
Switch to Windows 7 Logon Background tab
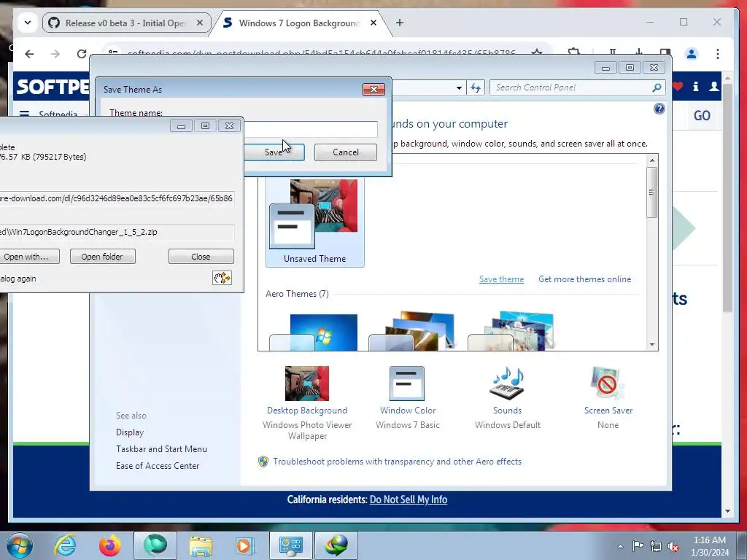(299, 23)
